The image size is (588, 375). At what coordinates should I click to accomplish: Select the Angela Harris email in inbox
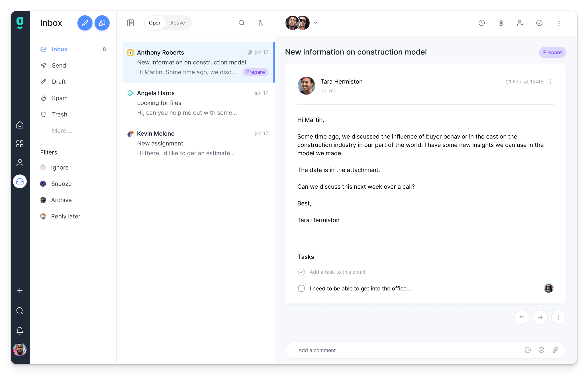[199, 102]
